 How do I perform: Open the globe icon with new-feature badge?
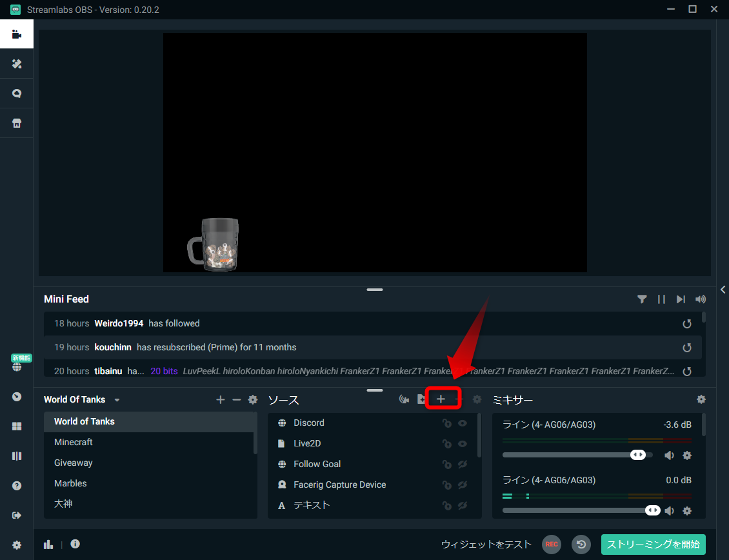(x=17, y=367)
